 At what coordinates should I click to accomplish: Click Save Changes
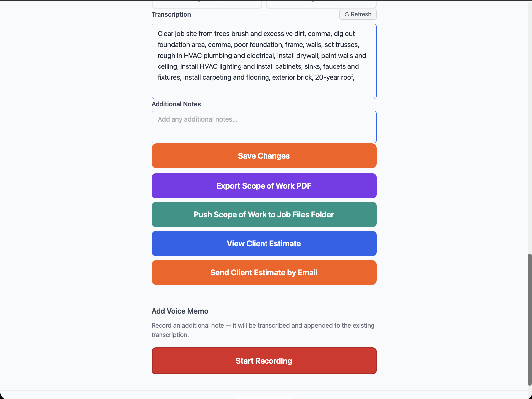[264, 156]
